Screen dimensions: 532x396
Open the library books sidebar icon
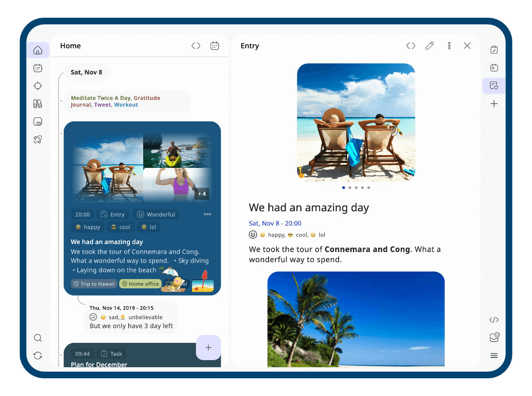38,104
